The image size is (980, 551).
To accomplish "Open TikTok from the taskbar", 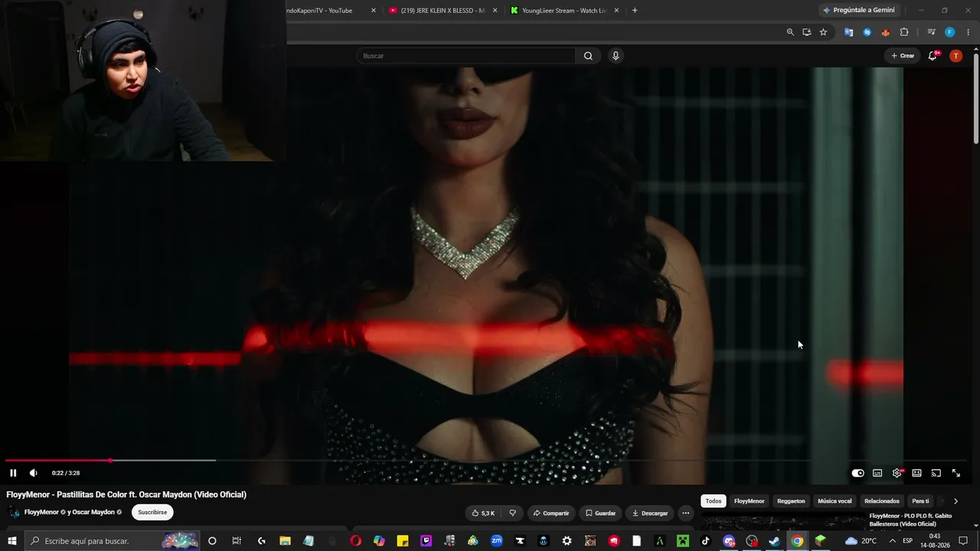I will tap(705, 541).
